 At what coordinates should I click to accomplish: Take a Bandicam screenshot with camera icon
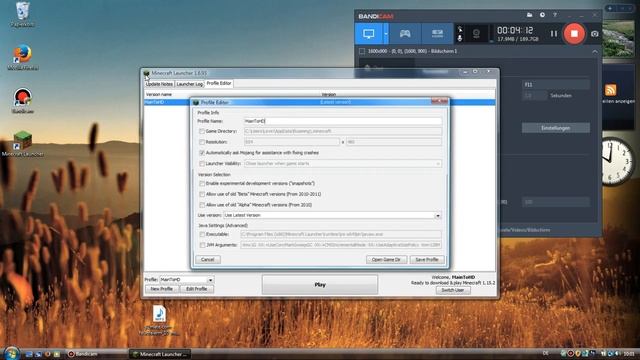[x=595, y=34]
